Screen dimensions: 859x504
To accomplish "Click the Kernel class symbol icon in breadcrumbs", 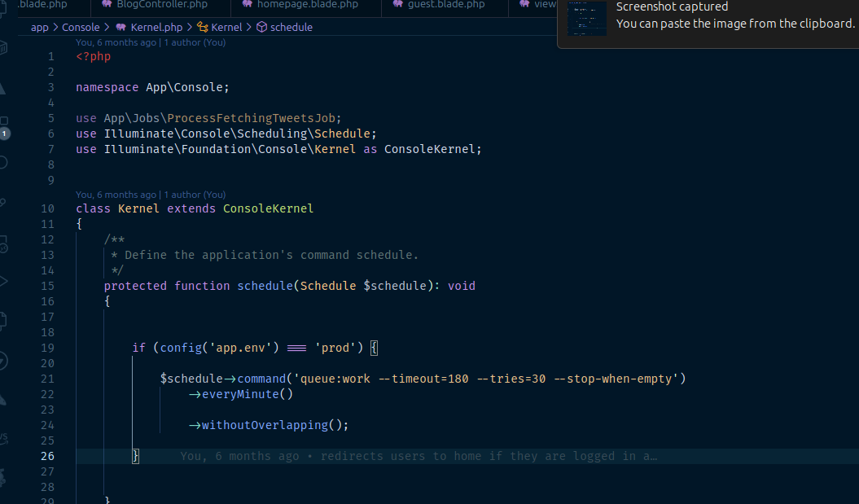I will tap(203, 27).
